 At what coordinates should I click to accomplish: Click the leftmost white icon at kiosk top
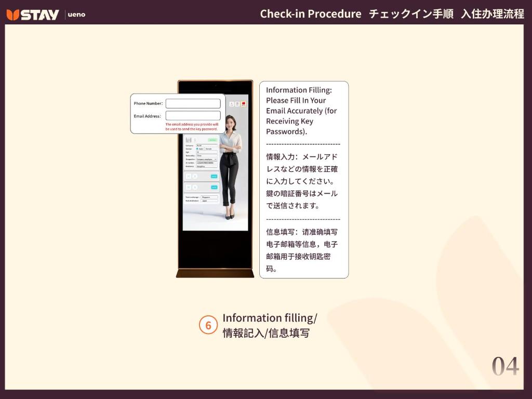click(232, 103)
